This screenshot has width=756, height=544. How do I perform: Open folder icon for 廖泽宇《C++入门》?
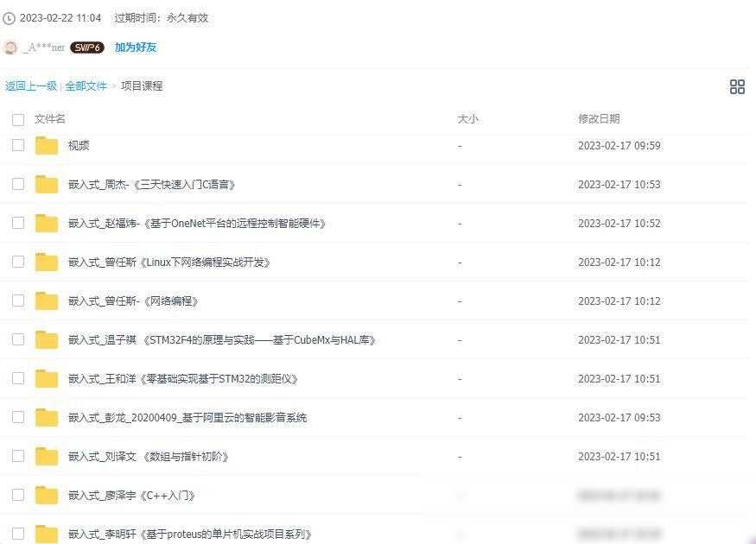47,496
